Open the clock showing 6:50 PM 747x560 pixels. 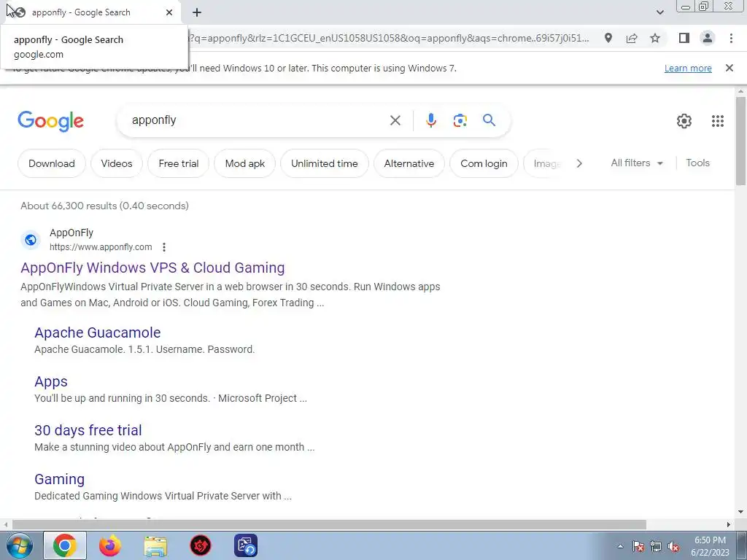(x=710, y=545)
